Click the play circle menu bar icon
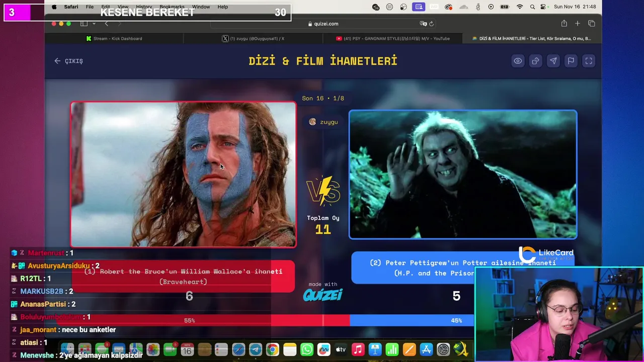 coord(491,7)
